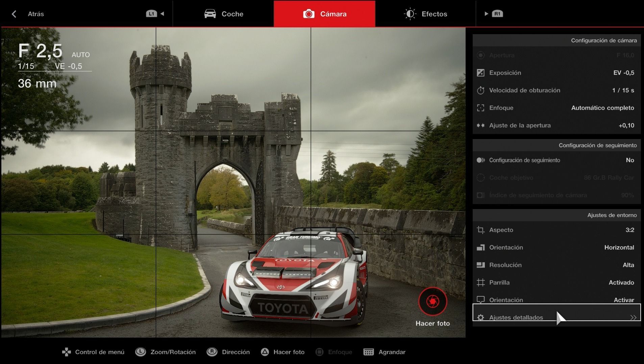This screenshot has height=364, width=644.
Task: Click the R1 next-tab arrow
Action: (x=493, y=14)
